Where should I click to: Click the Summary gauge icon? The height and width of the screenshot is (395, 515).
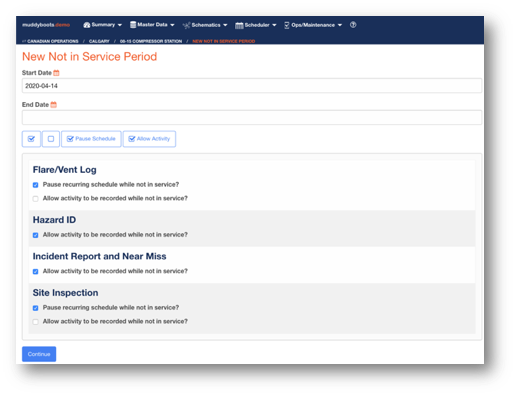pyautogui.click(x=87, y=25)
